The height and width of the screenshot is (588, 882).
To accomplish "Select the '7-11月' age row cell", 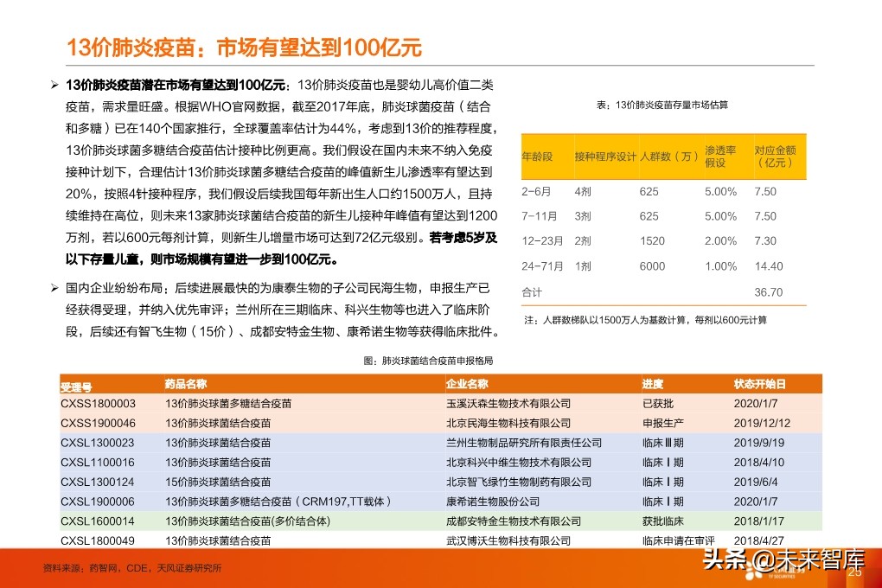I will (539, 217).
